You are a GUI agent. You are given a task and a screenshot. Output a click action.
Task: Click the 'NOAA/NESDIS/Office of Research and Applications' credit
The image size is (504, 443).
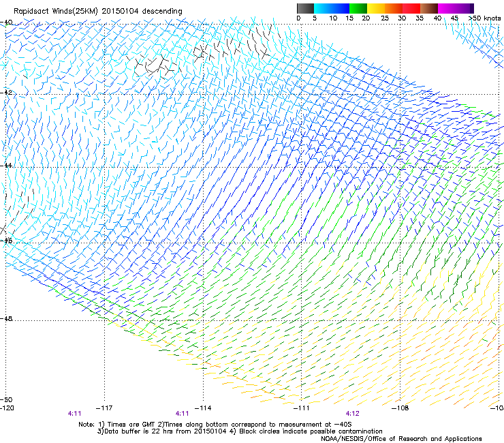click(401, 439)
